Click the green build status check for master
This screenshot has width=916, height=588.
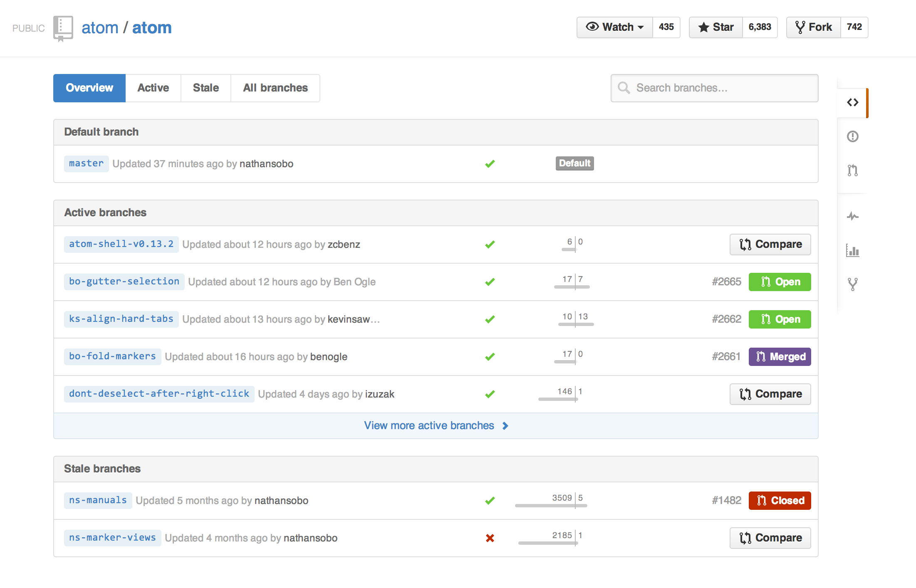click(x=490, y=164)
